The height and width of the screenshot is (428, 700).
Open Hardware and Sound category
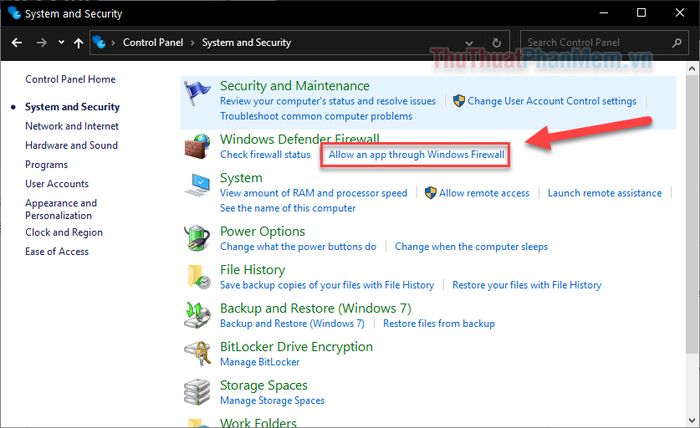pos(71,145)
